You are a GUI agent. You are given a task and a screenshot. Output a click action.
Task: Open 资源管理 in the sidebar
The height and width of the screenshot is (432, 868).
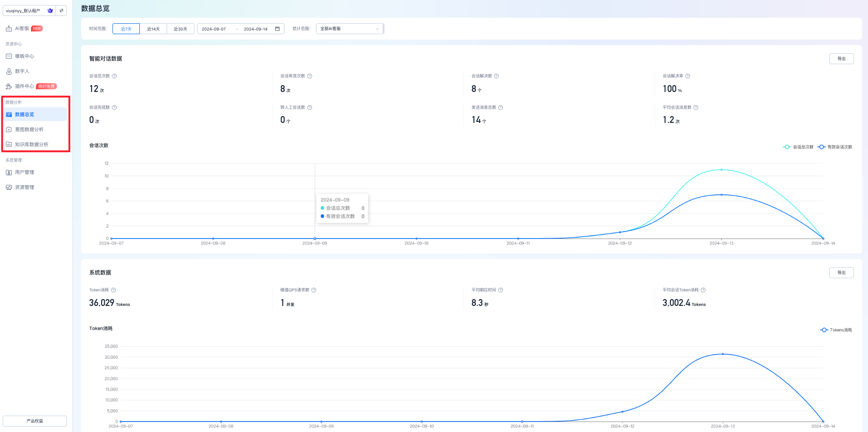25,188
